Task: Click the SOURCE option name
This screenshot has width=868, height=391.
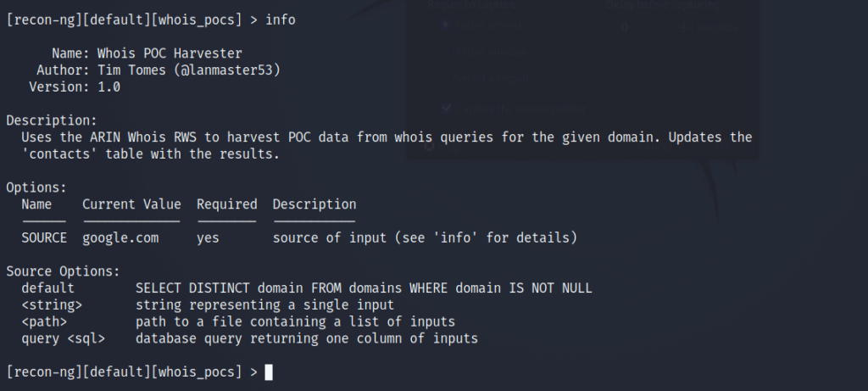Action: pos(44,238)
